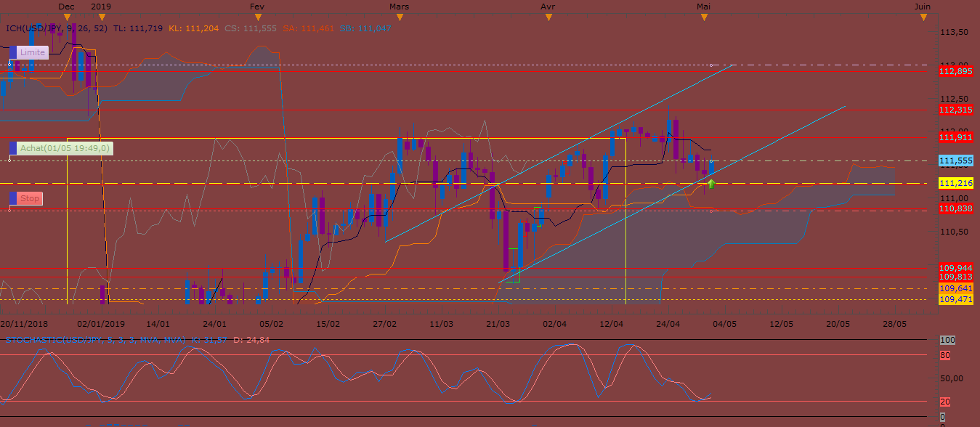980x427 pixels.
Task: Click the blue flag beside Limite
Action: pos(12,54)
